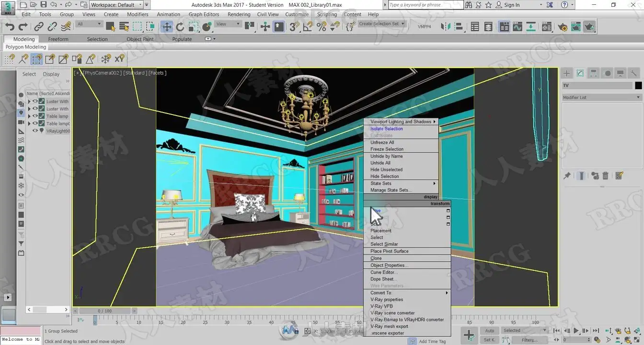Screen dimensions: 644x345
Task: Click Set K. button
Action: point(490,340)
